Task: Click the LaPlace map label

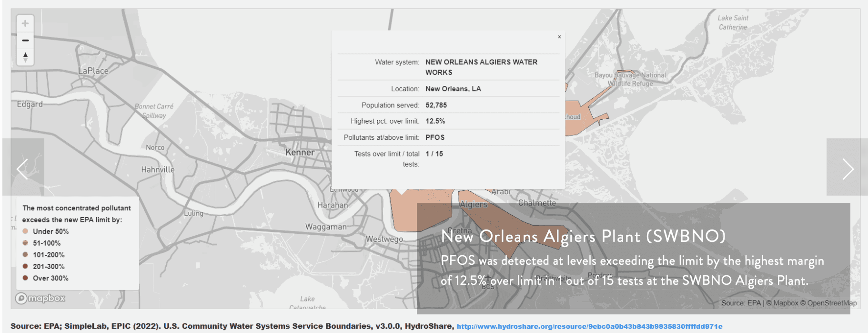Action: (x=93, y=71)
